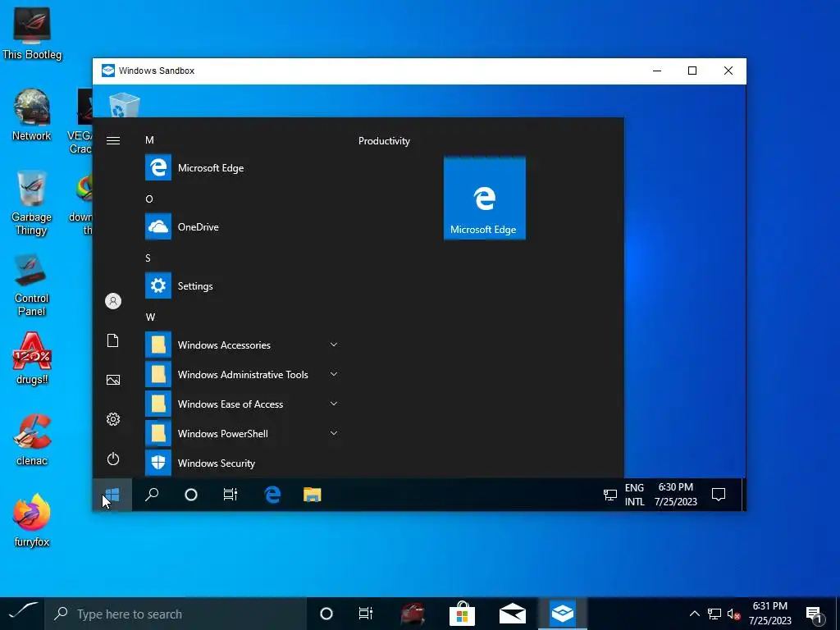The height and width of the screenshot is (630, 840).
Task: Click the sandbox Start button
Action: (x=112, y=495)
